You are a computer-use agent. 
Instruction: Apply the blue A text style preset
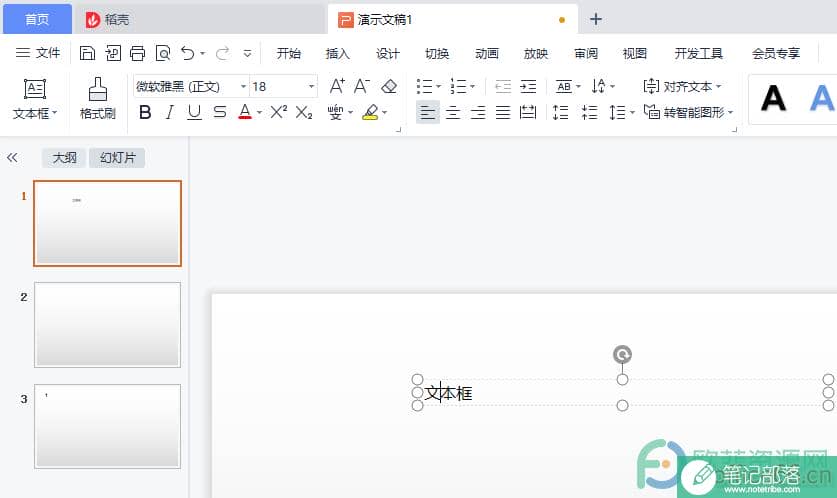[822, 99]
